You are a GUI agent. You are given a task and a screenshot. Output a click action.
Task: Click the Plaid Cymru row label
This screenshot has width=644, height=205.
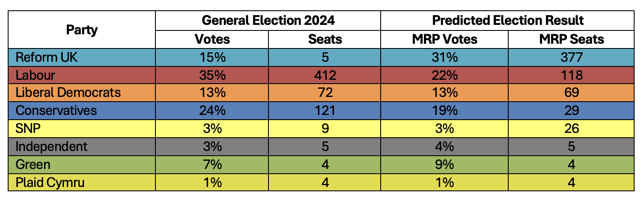(50, 183)
